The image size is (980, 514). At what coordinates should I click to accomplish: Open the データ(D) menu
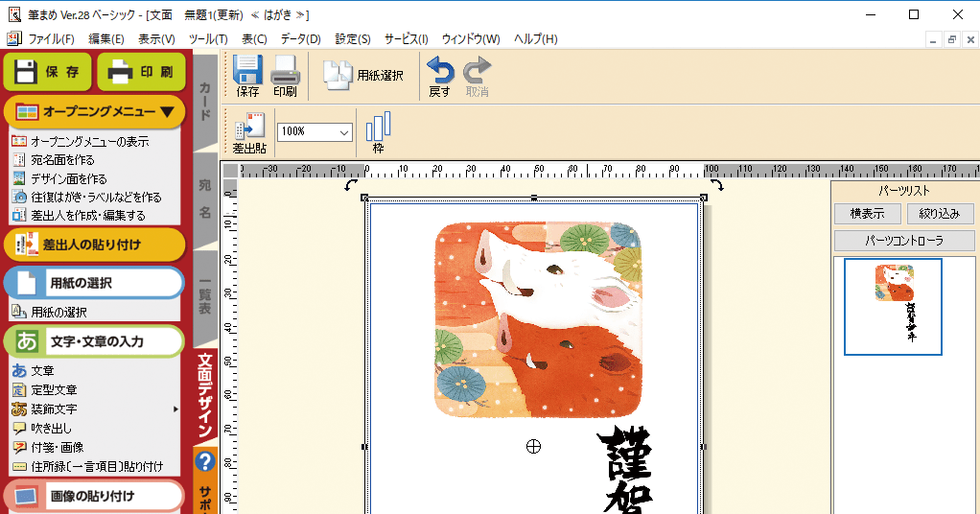[301, 38]
